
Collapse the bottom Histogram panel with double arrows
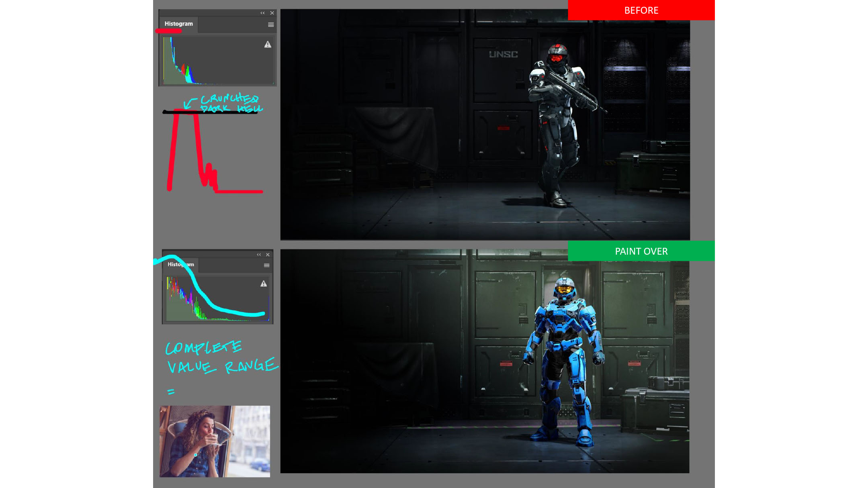pos(259,255)
